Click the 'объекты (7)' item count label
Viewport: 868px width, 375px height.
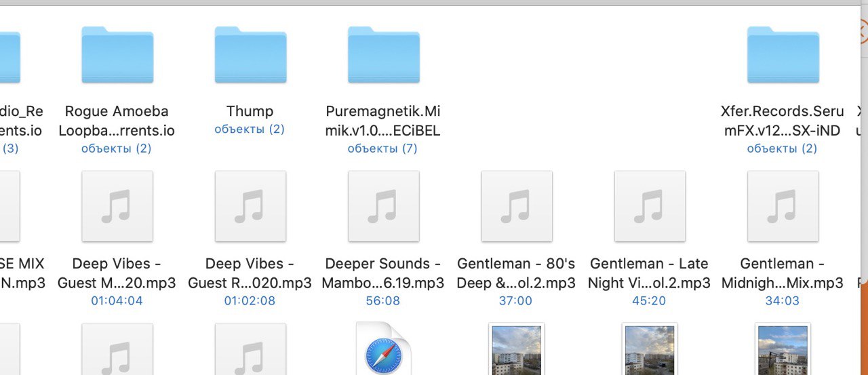click(382, 148)
